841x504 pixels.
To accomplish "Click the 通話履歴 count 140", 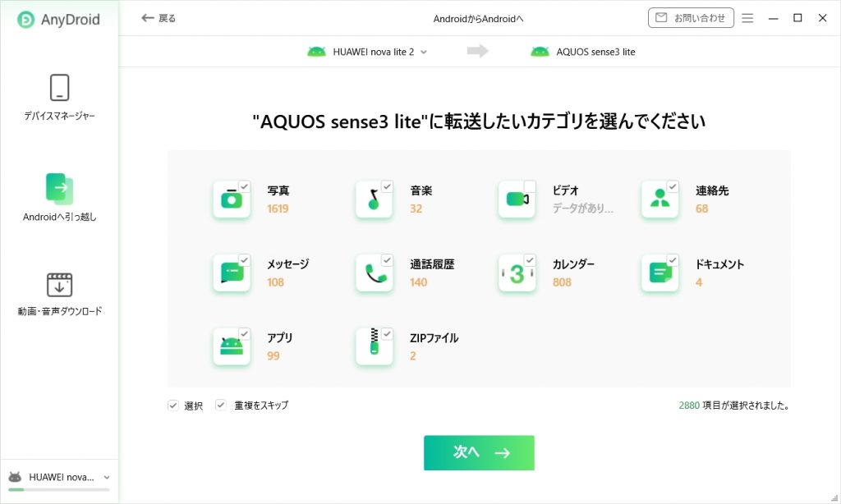I will point(418,282).
